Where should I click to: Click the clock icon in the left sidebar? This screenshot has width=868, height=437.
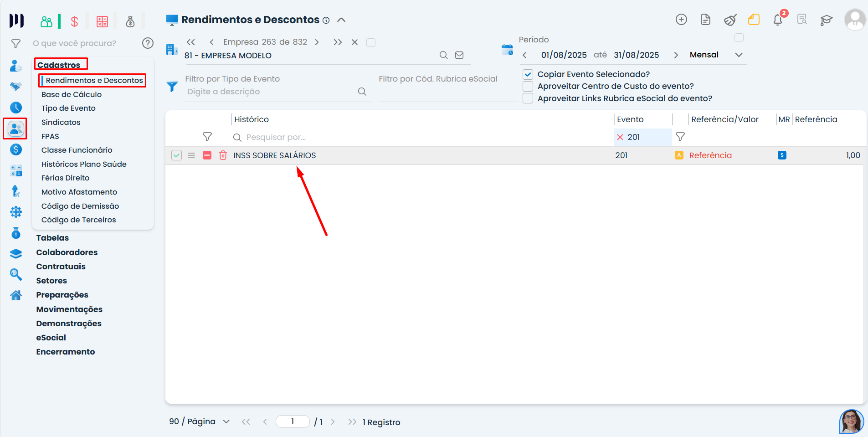tap(16, 108)
